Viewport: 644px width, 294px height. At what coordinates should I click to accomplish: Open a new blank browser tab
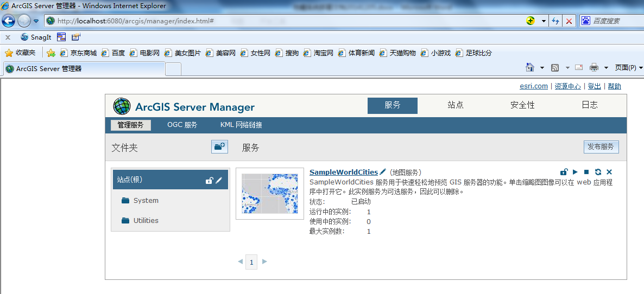point(173,69)
